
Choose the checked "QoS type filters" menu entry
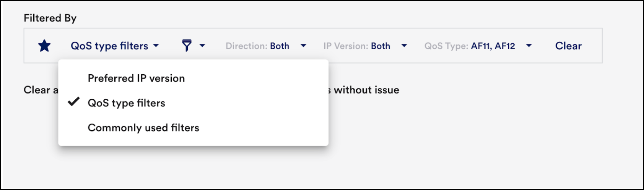click(x=127, y=103)
